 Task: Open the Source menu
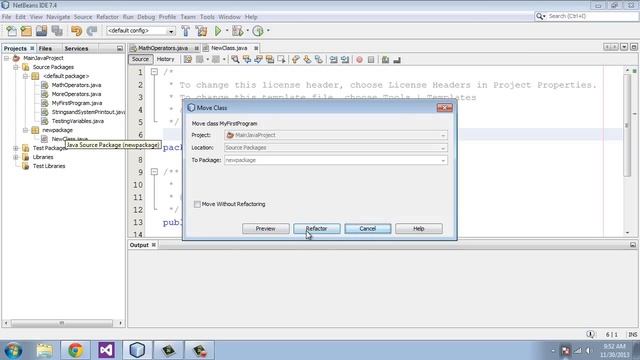pyautogui.click(x=83, y=17)
